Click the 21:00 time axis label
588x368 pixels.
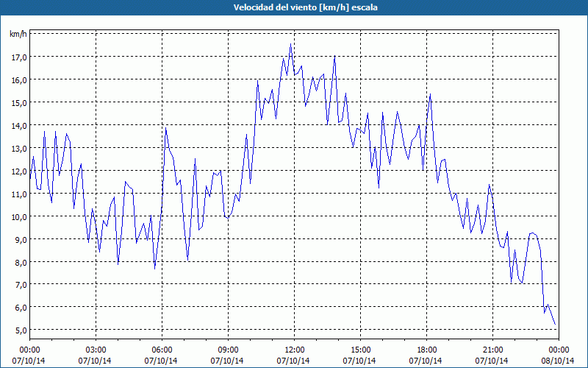(x=492, y=350)
